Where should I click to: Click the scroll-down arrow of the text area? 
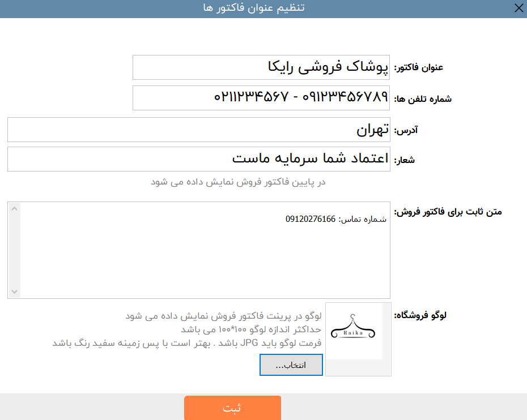click(15, 292)
